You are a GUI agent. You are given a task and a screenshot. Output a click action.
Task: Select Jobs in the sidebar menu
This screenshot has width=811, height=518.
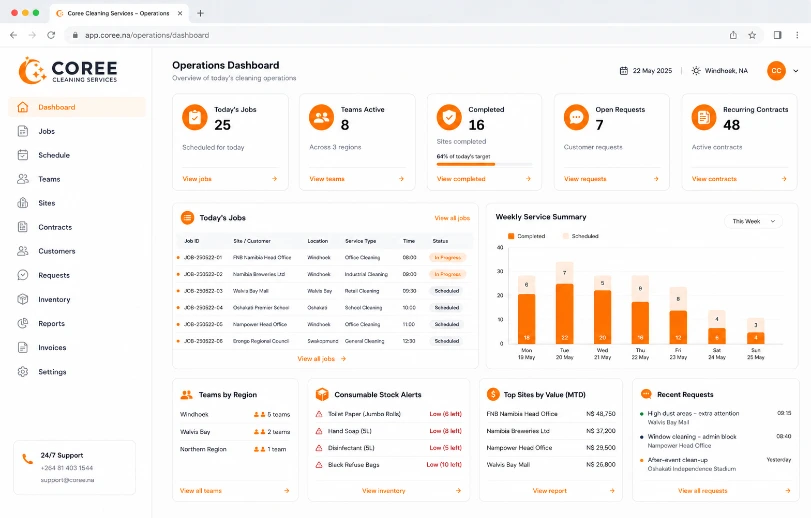click(x=77, y=131)
